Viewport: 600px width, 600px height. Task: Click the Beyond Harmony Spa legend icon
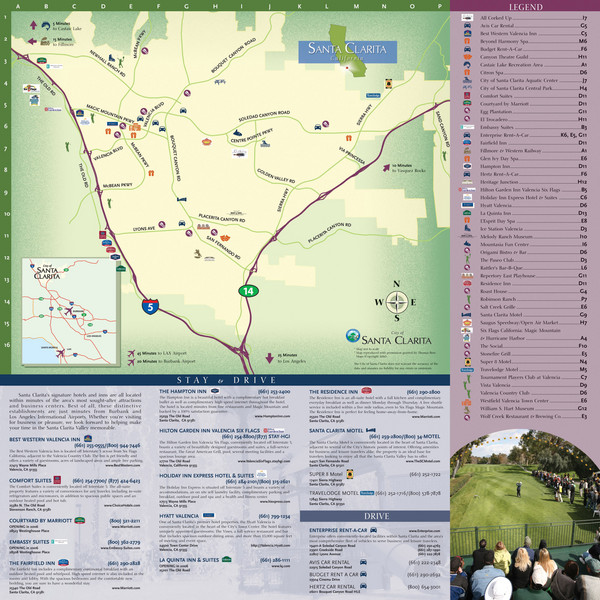[467, 41]
